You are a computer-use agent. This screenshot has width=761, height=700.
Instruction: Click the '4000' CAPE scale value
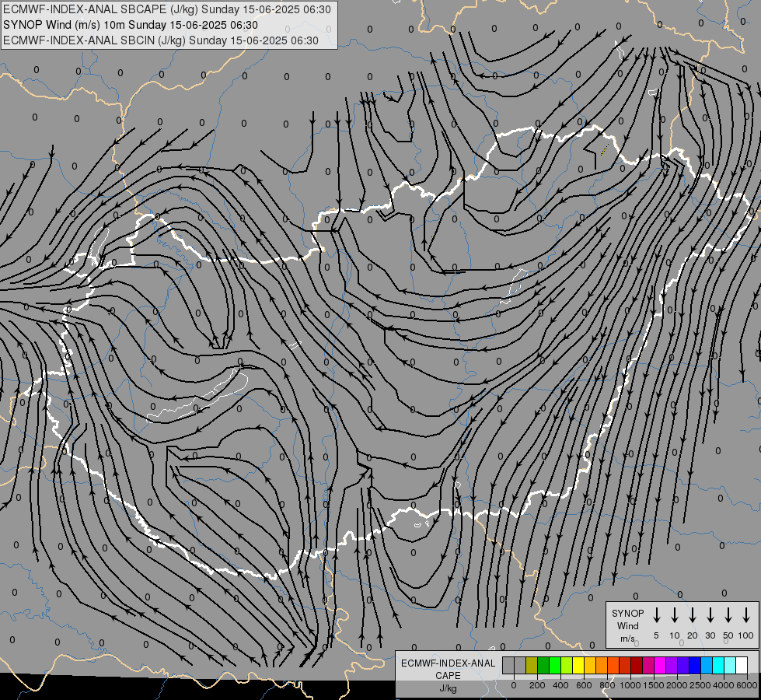click(724, 685)
